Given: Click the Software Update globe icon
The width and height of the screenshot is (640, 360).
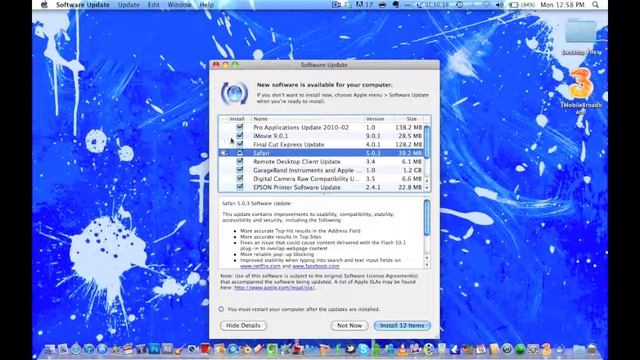Looking at the screenshot, I should [x=234, y=93].
